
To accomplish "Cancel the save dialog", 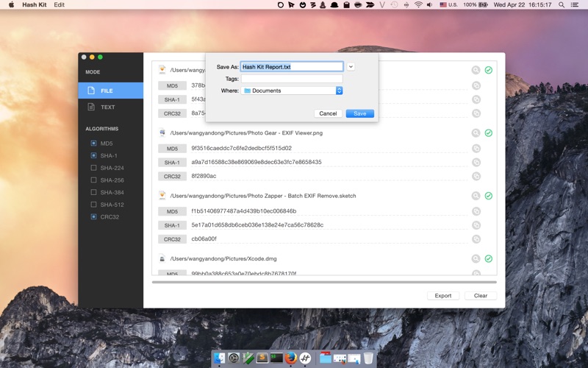I will pos(328,113).
